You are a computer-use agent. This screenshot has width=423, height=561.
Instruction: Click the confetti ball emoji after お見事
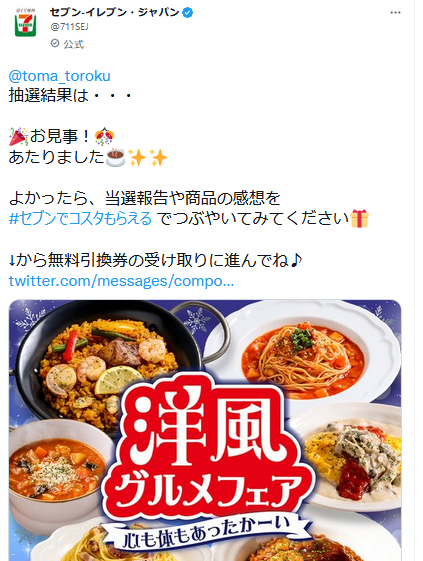[x=104, y=136]
